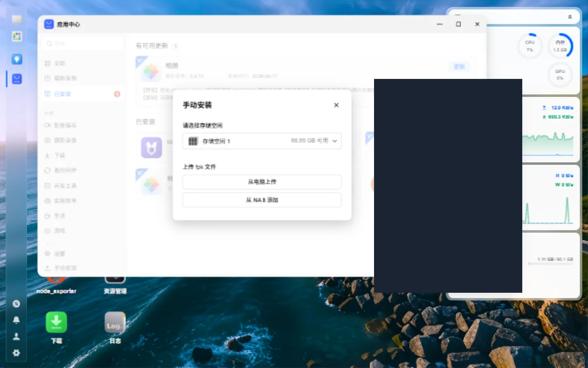Open the 影音娱乐 category

82,125
